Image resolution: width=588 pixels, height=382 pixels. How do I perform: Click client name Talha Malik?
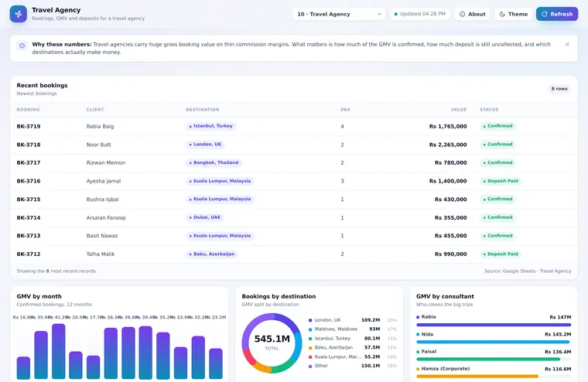[101, 254]
